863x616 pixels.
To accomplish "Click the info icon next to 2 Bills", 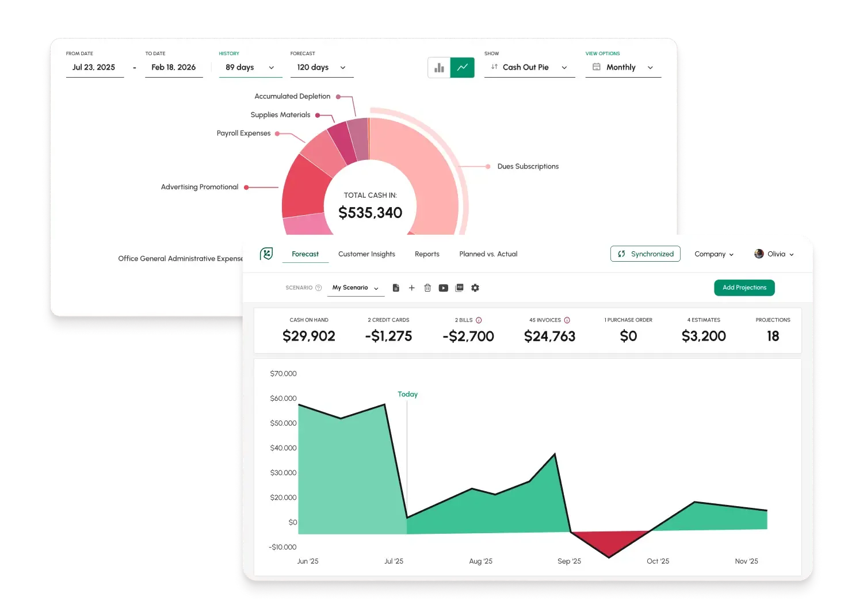I will click(479, 320).
